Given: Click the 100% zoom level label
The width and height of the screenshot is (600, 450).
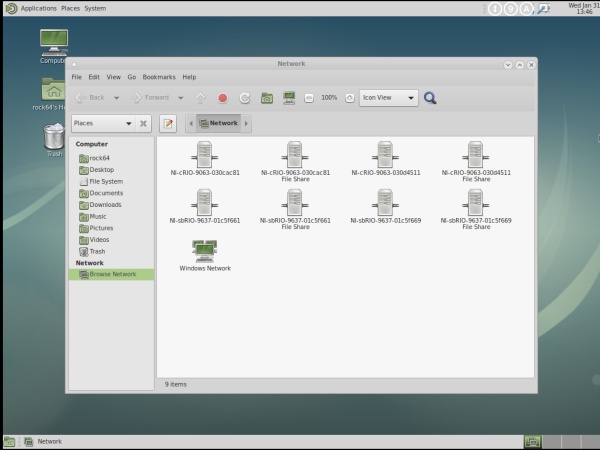Looking at the screenshot, I should [329, 98].
